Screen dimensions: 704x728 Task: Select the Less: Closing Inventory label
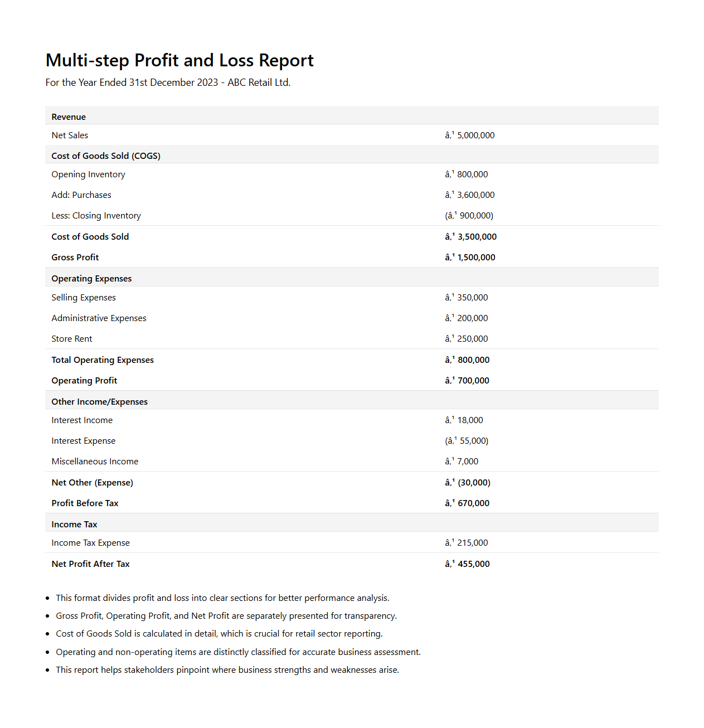[96, 216]
